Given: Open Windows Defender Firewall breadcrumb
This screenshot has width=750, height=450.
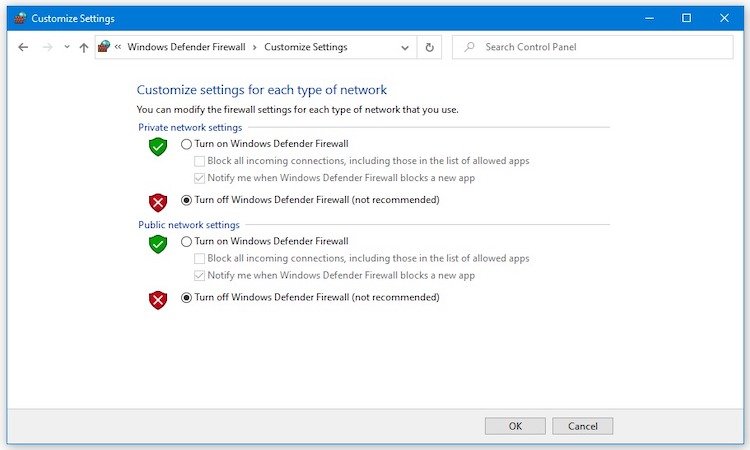Looking at the screenshot, I should pos(186,47).
